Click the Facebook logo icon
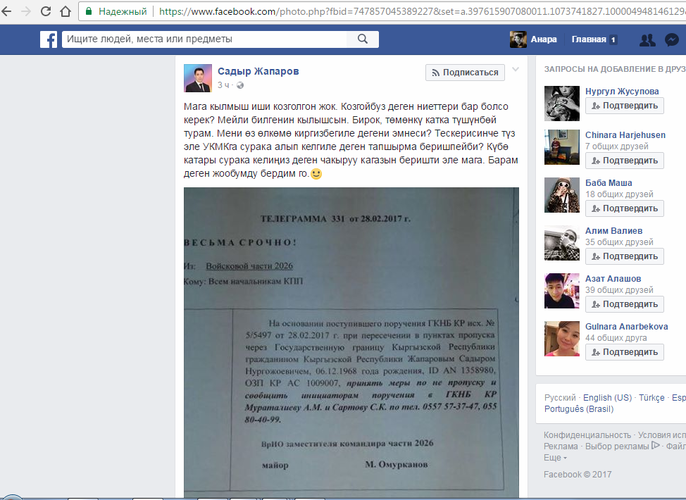The width and height of the screenshot is (686, 500). coord(48,40)
